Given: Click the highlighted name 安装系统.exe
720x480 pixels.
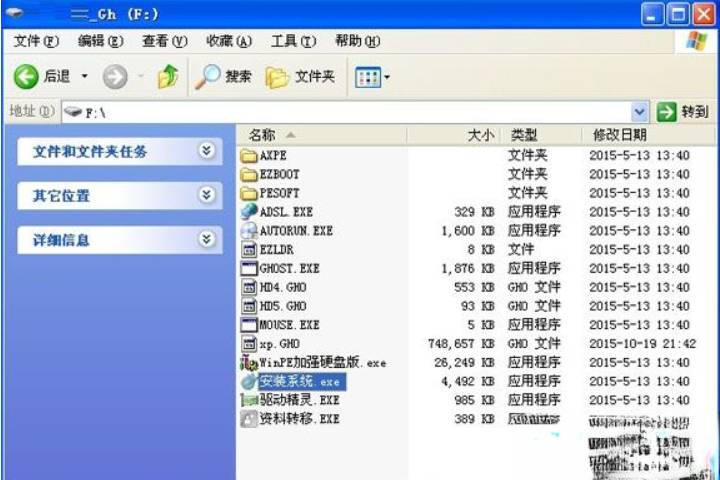Looking at the screenshot, I should click(x=302, y=382).
